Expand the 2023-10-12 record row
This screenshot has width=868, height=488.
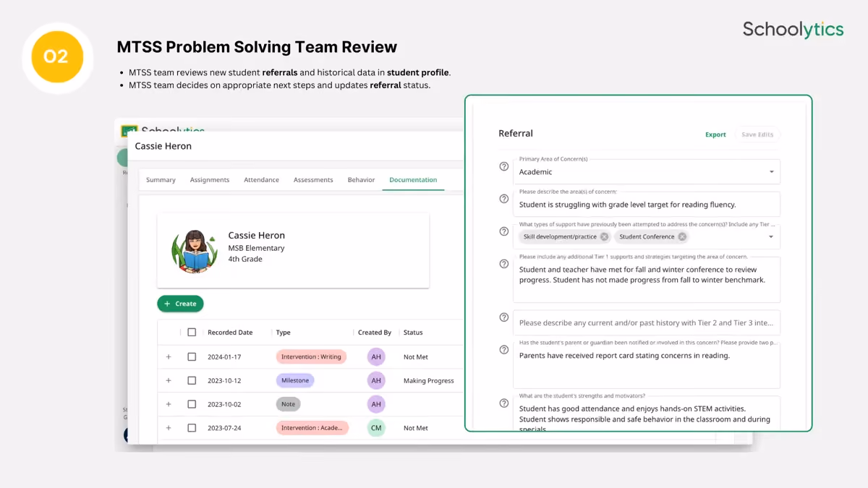coord(169,380)
